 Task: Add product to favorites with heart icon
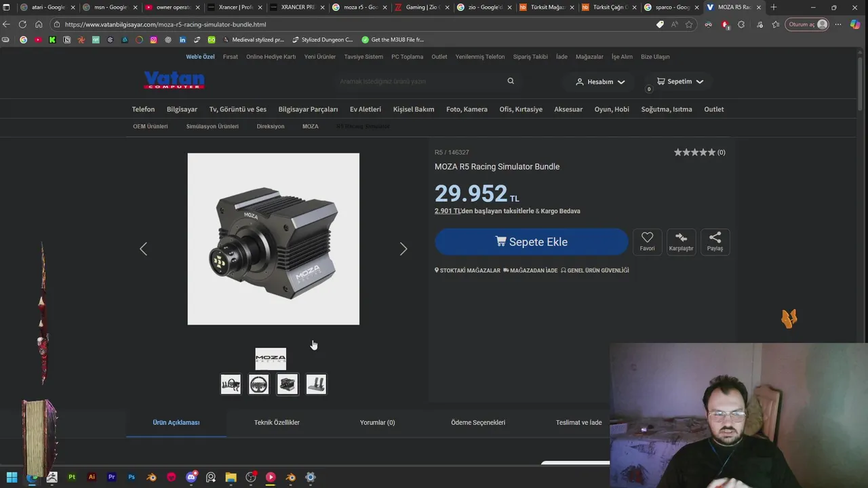click(x=648, y=241)
